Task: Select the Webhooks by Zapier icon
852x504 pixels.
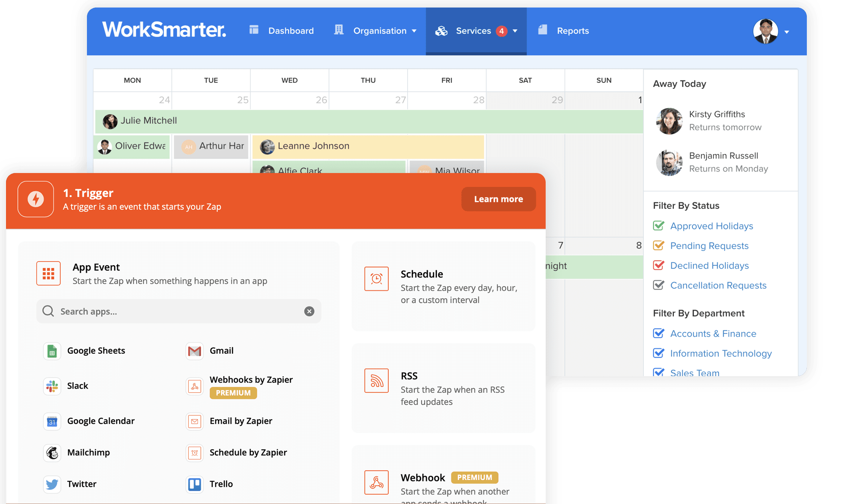Action: [x=194, y=386]
